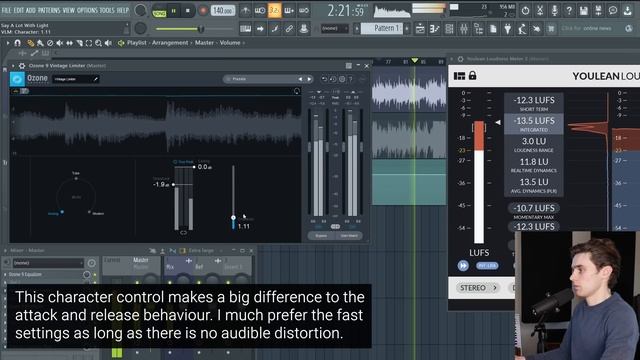Adjust Ozone character slider at 1.11
640x360 pixels.
pyautogui.click(x=233, y=218)
